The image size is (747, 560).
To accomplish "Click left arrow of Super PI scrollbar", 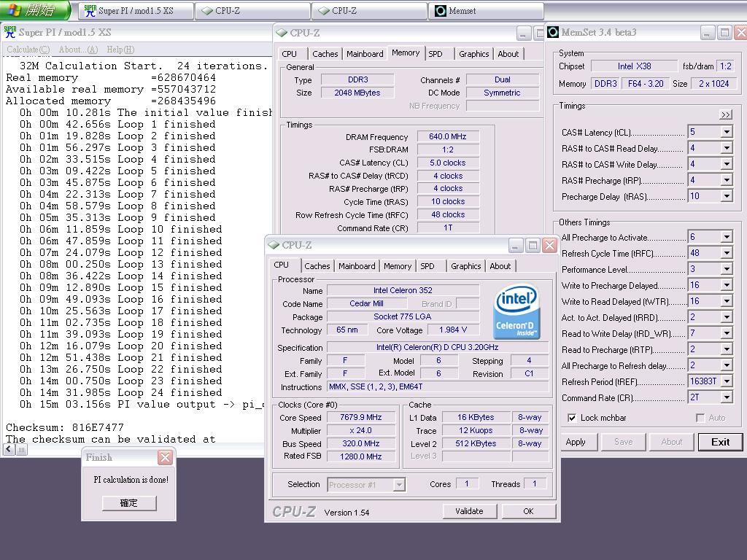I will coord(9,449).
